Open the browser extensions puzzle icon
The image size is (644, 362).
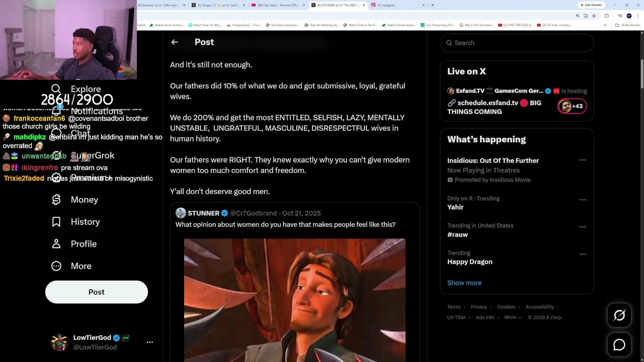[x=606, y=16]
